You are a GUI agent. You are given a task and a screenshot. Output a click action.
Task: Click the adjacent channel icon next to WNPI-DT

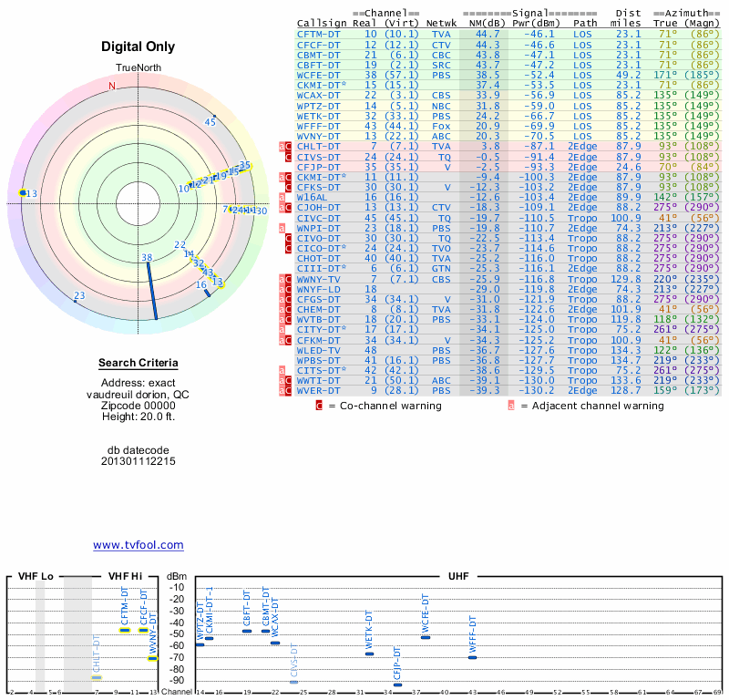282,228
